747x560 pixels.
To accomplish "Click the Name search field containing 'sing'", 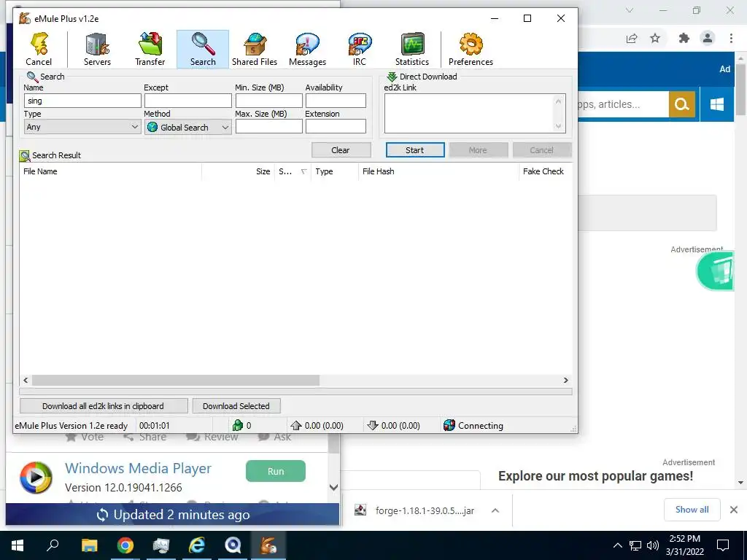I will 82,101.
